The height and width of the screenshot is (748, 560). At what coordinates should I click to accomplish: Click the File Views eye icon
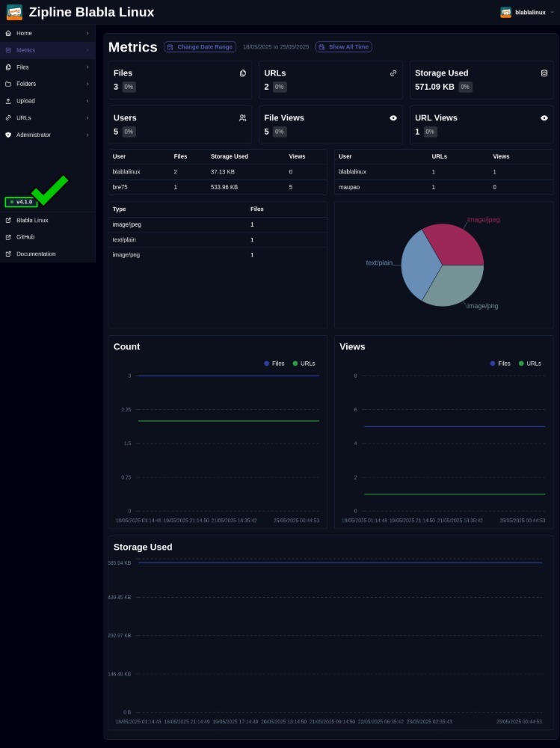(393, 118)
